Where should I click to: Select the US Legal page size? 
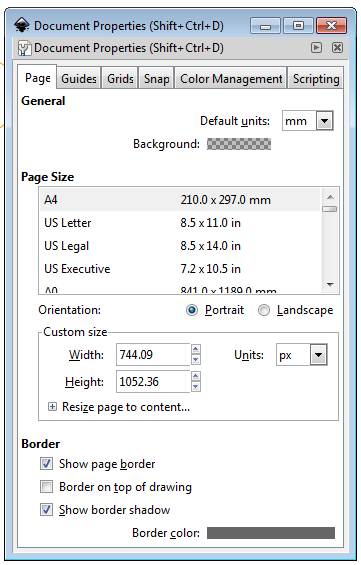pos(179,246)
